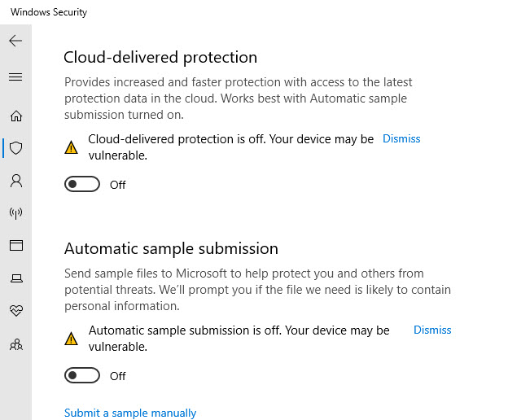Open Family options people icon
The height and width of the screenshot is (420, 508).
click(x=15, y=344)
